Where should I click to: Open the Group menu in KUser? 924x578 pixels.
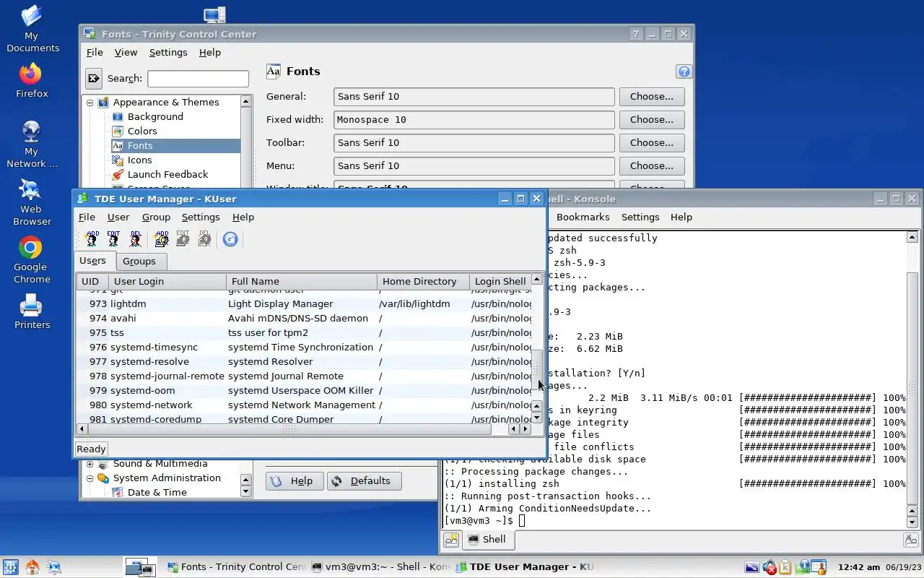[x=156, y=217]
